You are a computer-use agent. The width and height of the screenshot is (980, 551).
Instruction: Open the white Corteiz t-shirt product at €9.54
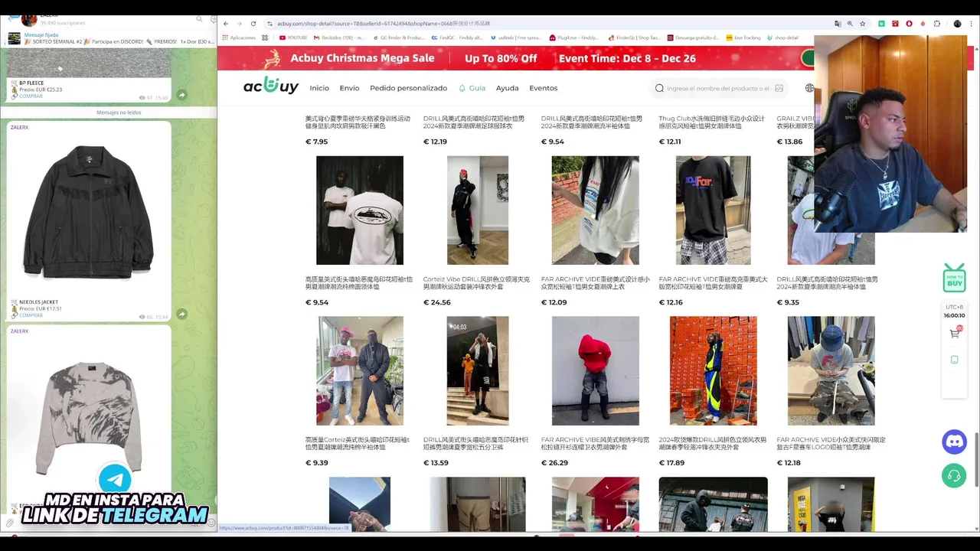(x=359, y=210)
